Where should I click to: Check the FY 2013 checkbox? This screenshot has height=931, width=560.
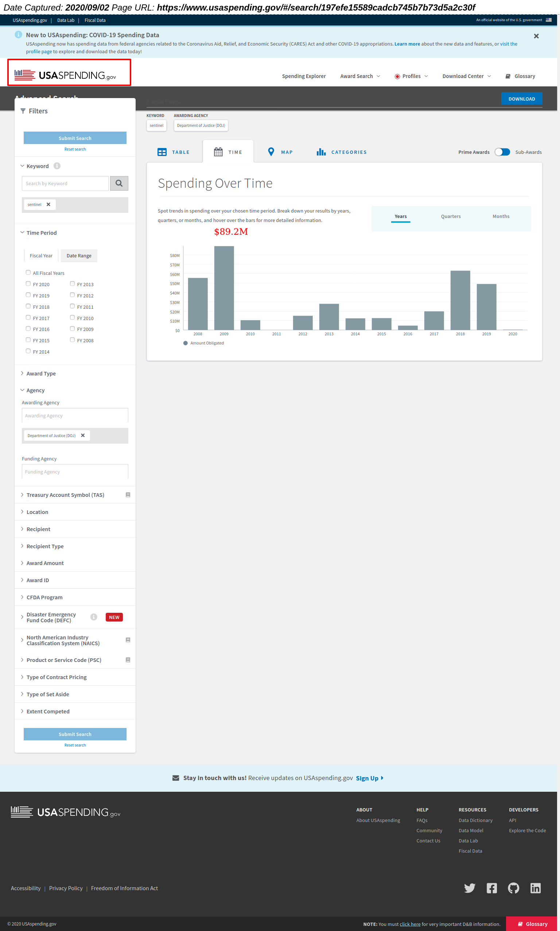click(x=73, y=284)
